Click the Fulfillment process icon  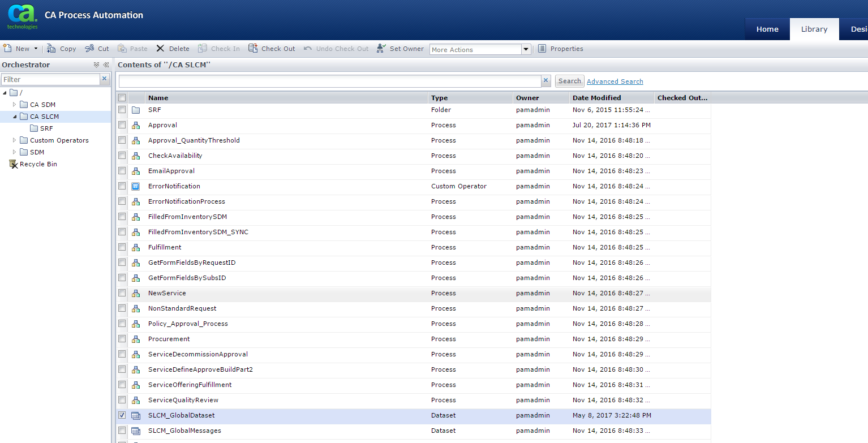click(x=136, y=247)
